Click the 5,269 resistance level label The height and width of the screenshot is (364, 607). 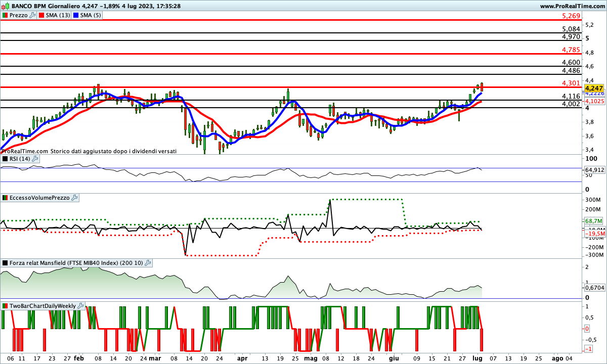[x=571, y=16]
